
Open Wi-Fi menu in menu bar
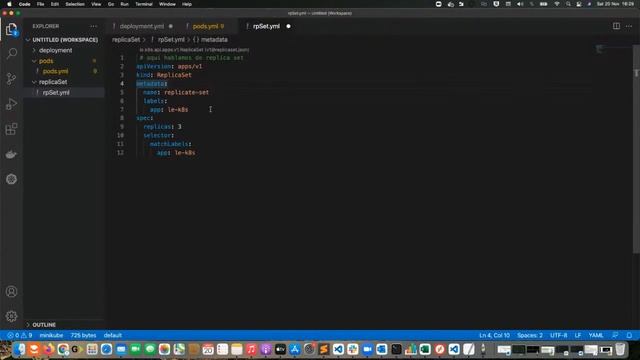click(556, 4)
